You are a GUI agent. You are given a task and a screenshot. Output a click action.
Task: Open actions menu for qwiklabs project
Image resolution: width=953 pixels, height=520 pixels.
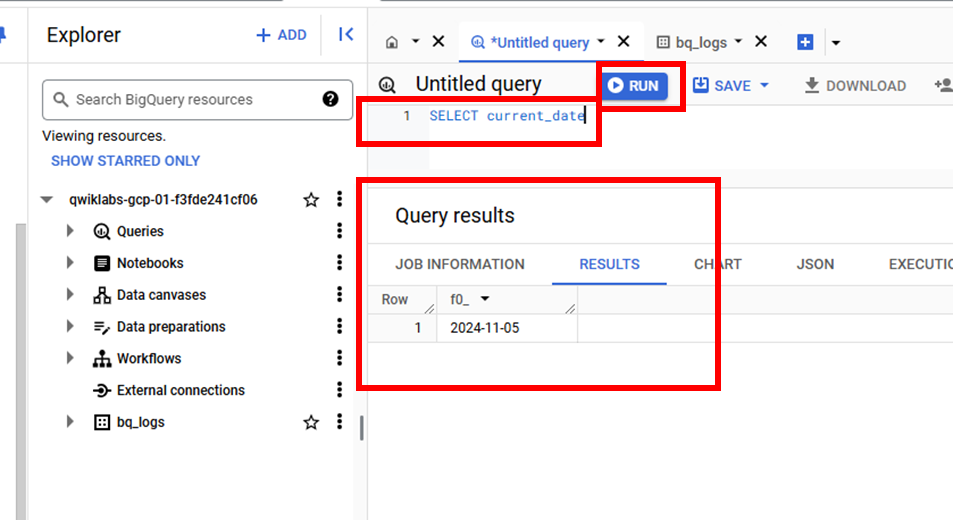coord(339,199)
